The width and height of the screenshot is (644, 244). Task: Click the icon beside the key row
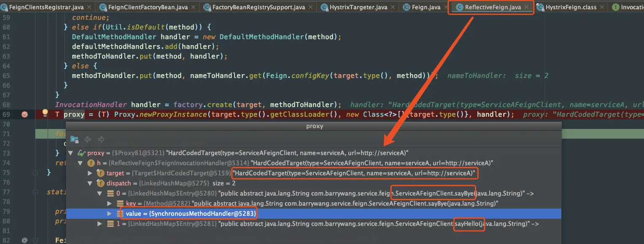pyautogui.click(x=119, y=204)
